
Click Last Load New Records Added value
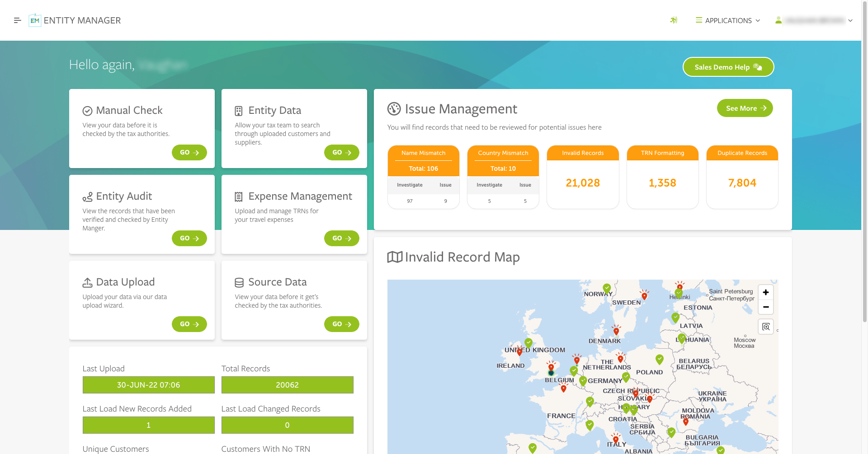[x=148, y=425]
